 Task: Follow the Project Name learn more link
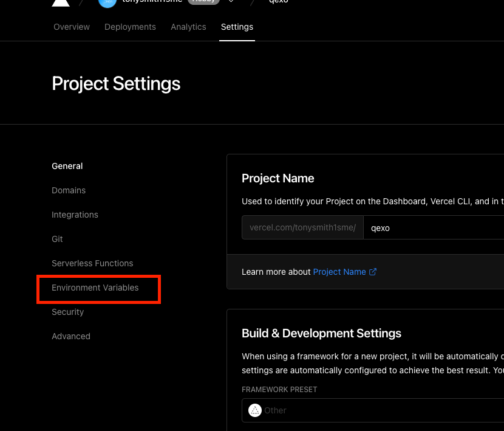point(339,272)
